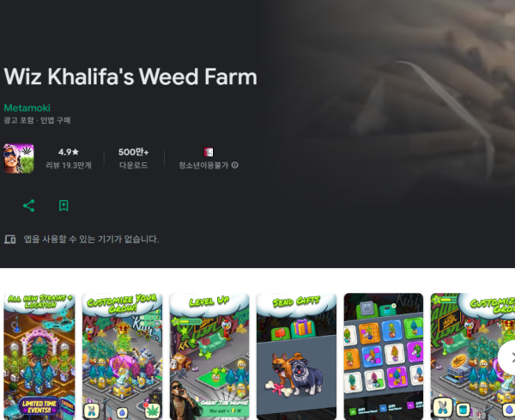Viewport: 515px width, 420px height.
Task: Click the age rating 19 badge
Action: 209,152
